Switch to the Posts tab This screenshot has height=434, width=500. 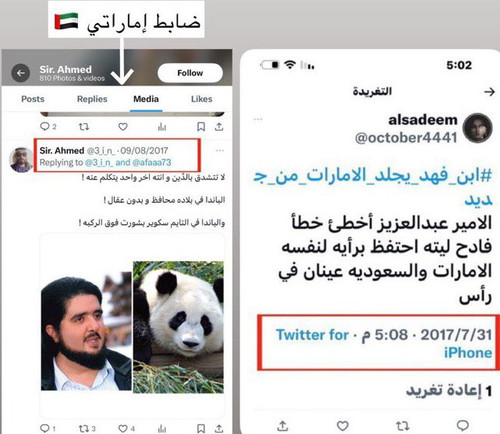point(33,99)
